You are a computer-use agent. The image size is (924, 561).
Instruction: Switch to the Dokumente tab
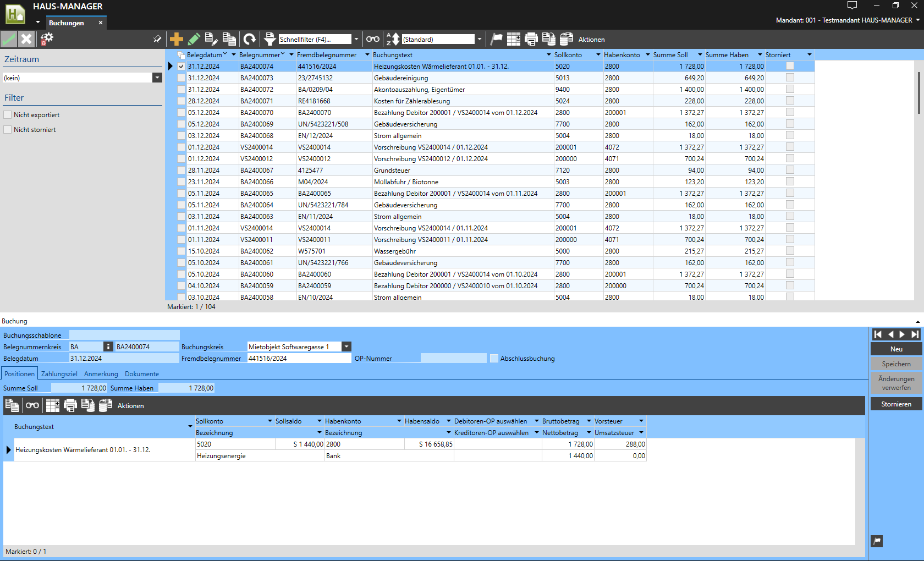point(142,374)
